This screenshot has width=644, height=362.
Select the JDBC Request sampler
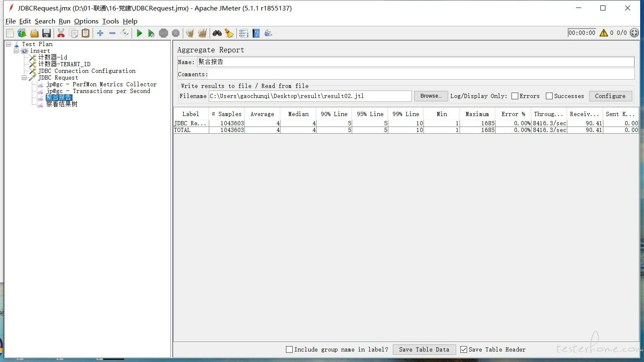(x=58, y=78)
